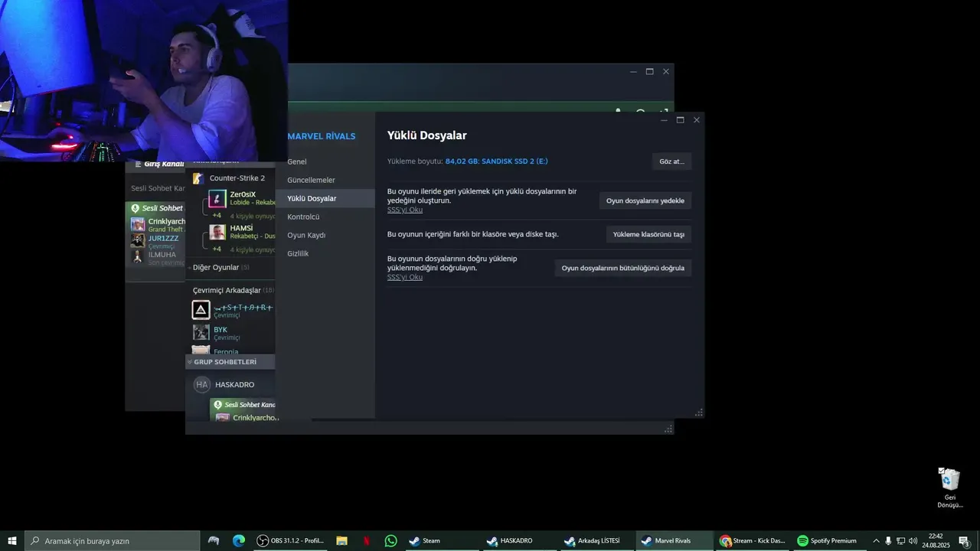Switch to Arkadaş LİSTESİ taskbar window
The width and height of the screenshot is (980, 551).
(x=596, y=540)
